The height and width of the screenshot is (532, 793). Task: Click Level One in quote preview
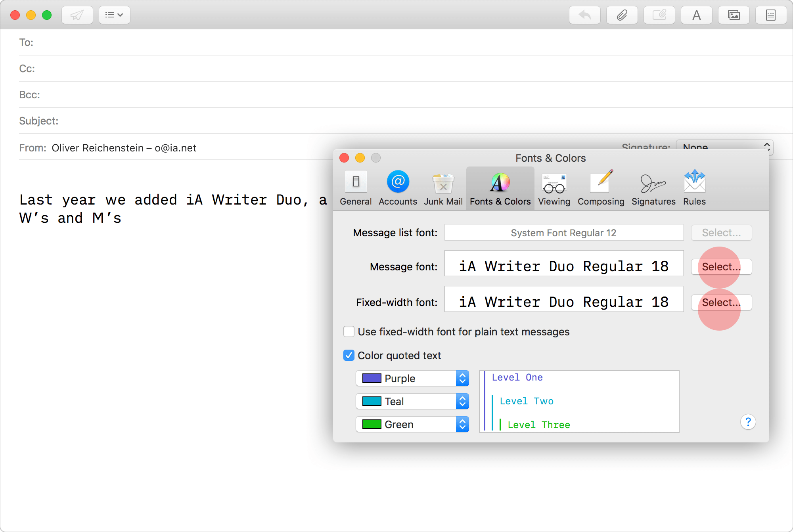(x=517, y=377)
